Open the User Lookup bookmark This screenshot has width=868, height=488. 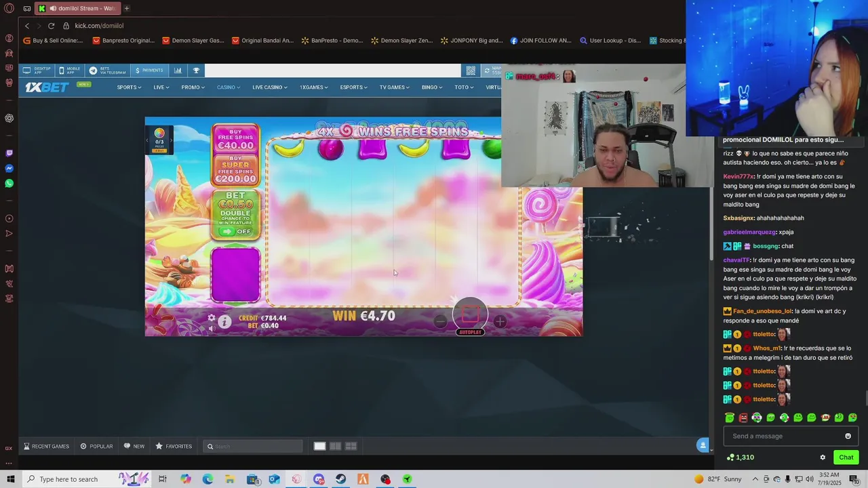[610, 41]
